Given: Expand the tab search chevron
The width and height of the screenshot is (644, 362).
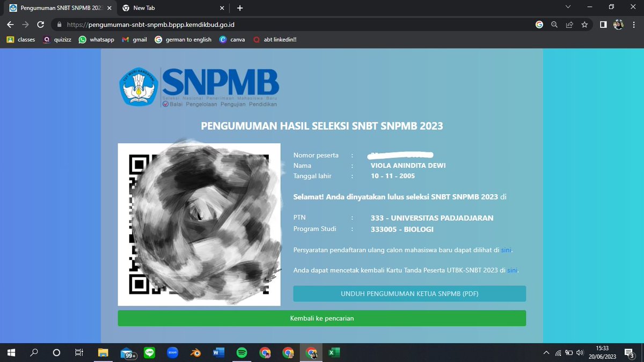Looking at the screenshot, I should tap(568, 7).
